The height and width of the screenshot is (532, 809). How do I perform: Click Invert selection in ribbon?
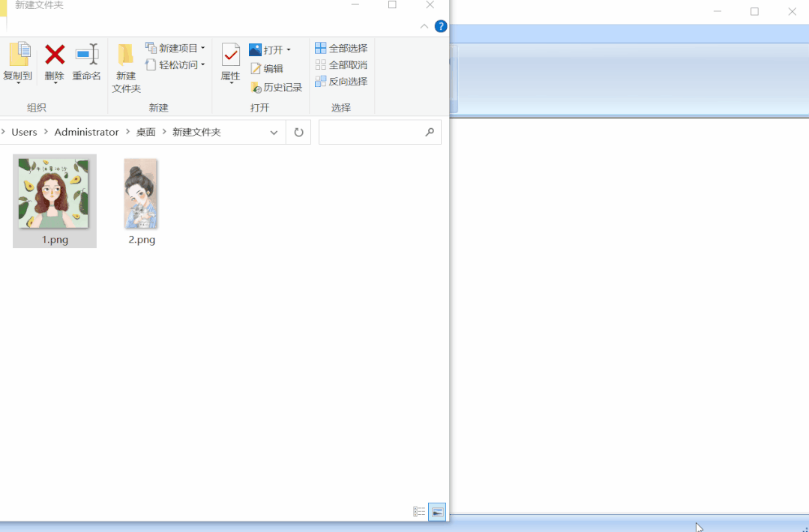pyautogui.click(x=341, y=82)
